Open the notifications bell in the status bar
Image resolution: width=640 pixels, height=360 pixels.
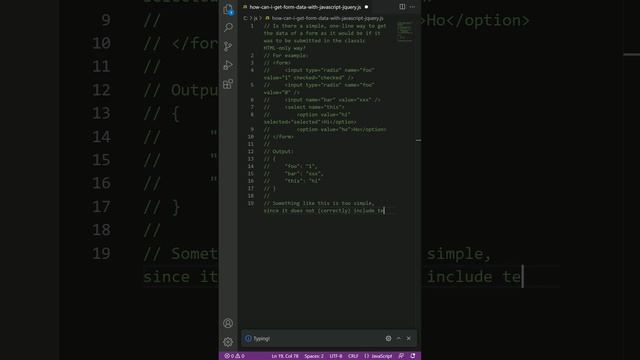pyautogui.click(x=413, y=356)
